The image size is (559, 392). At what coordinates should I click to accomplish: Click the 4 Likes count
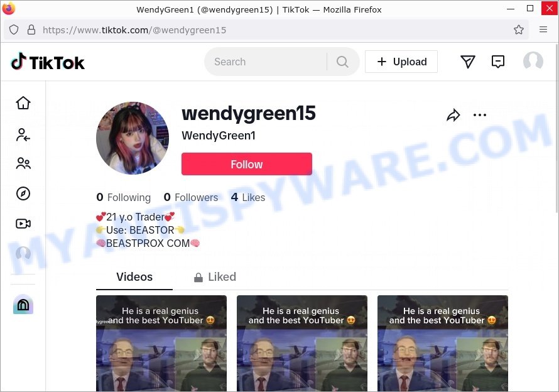click(x=248, y=197)
